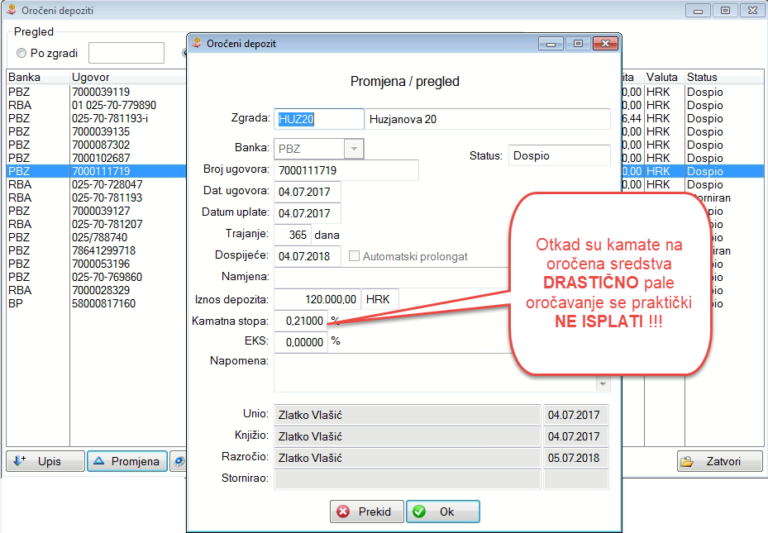
Task: Click the Unio user field Zlatko Vlašić
Action: 408,415
